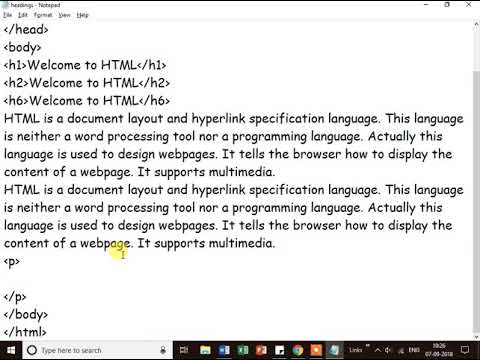Open Task View from taskbar
The width and height of the screenshot is (480, 360).
(x=184, y=350)
